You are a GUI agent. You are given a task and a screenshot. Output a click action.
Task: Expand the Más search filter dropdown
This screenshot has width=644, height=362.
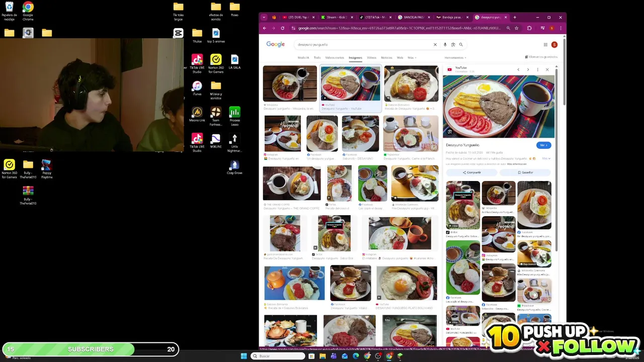coord(412,58)
